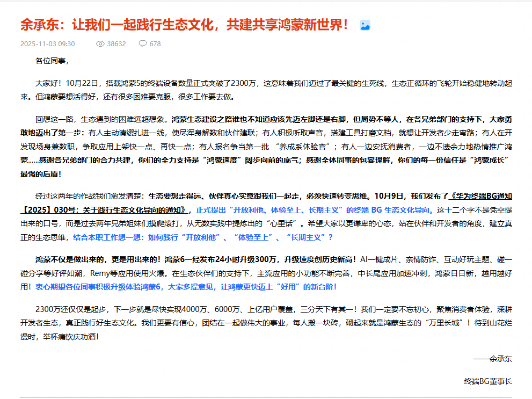Screen dimensions: 532x399
Task: Open the underlined 华为终端BG通知 030号 link
Action: (266, 203)
